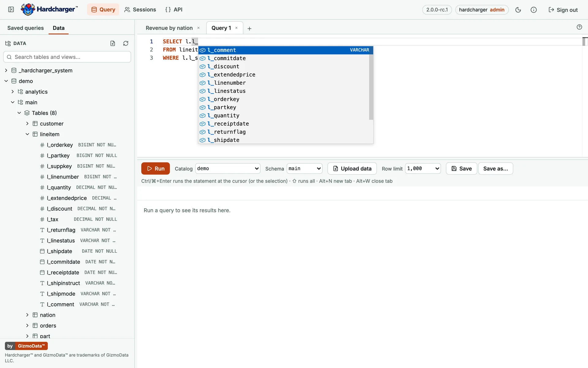This screenshot has width=588, height=368.
Task: Open the info icon in the header
Action: pyautogui.click(x=533, y=10)
